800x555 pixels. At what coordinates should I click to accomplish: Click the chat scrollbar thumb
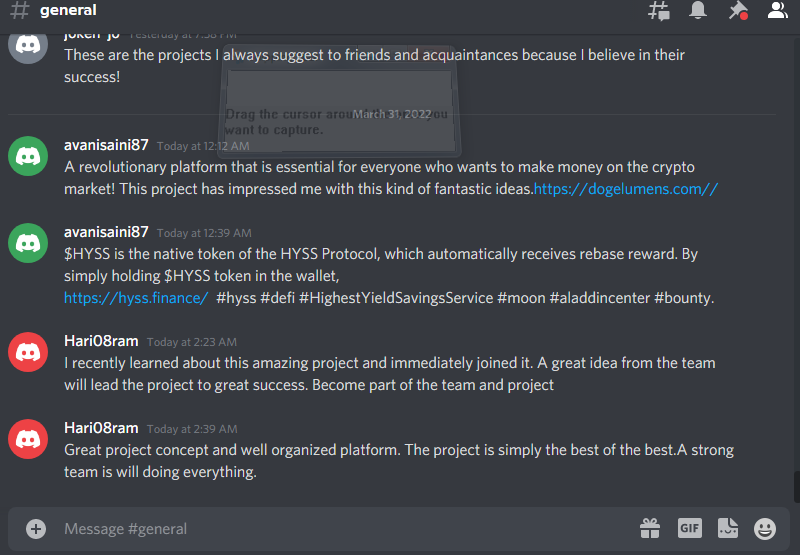point(796,487)
